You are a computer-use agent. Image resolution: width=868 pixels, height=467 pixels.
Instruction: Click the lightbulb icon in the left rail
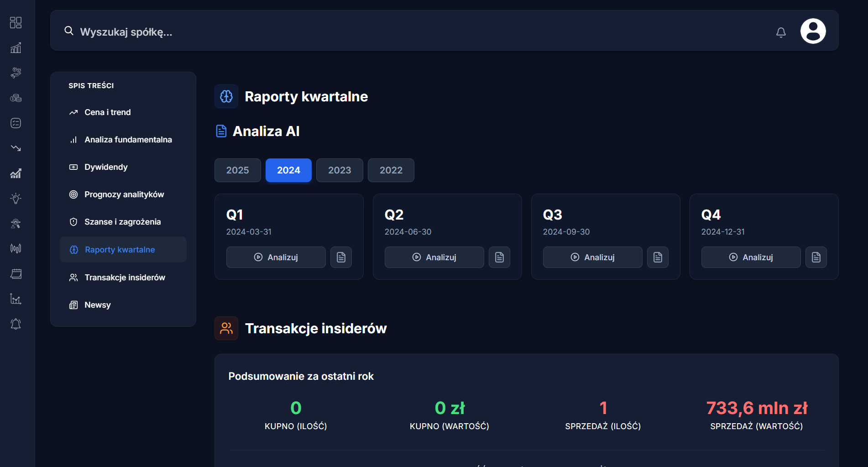coord(16,198)
